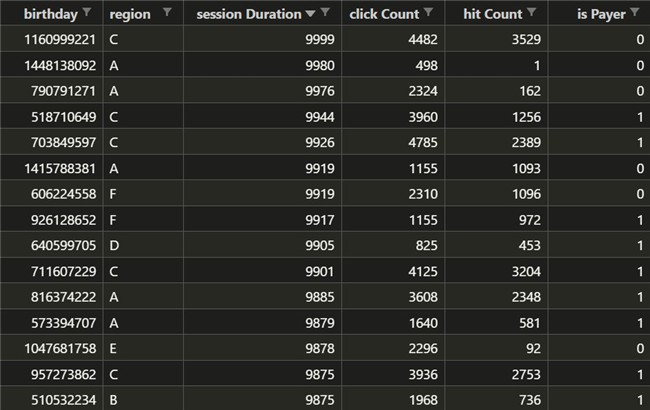The height and width of the screenshot is (410, 650).
Task: Select region cell D in row 640599705
Action: (x=143, y=245)
